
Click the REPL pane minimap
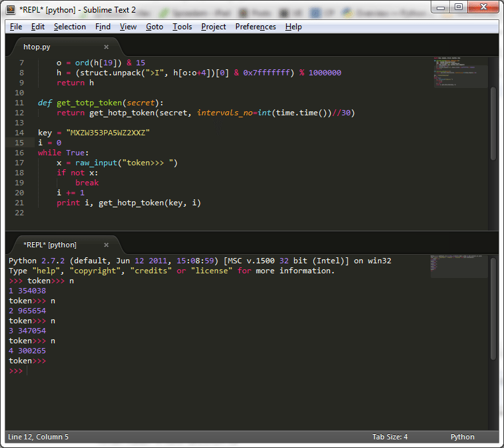pos(459,265)
